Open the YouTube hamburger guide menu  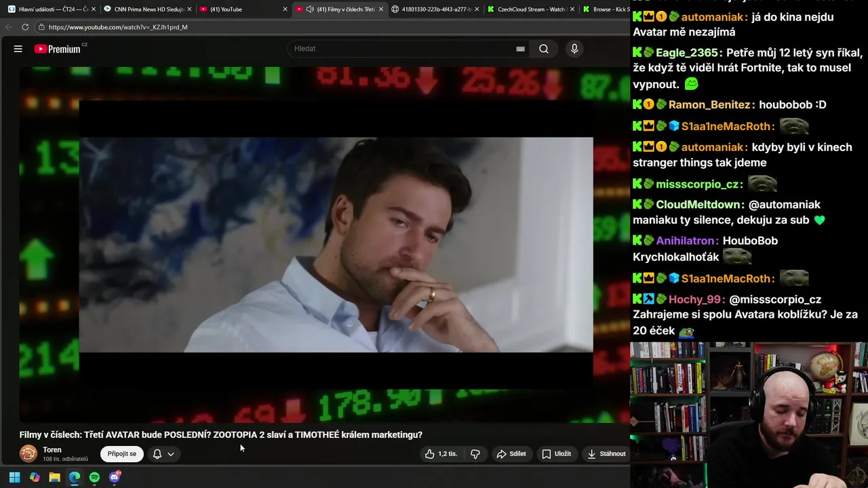18,49
